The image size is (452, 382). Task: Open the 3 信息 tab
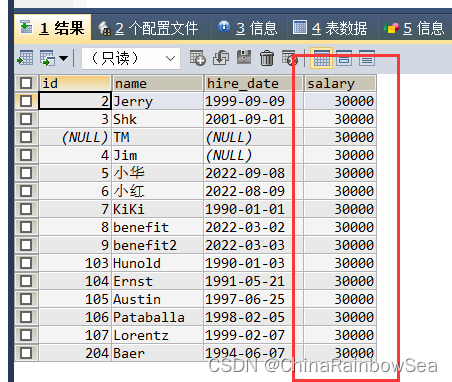click(247, 28)
